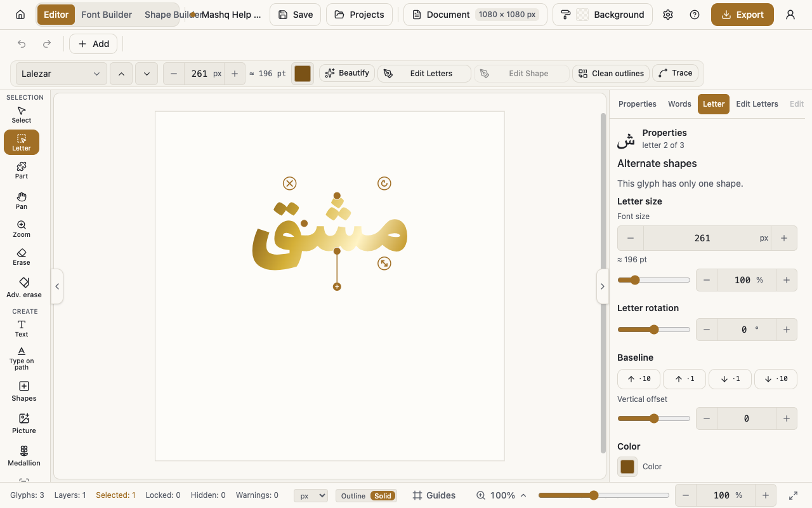Open the help question-mark icon
This screenshot has width=812, height=508.
[695, 15]
